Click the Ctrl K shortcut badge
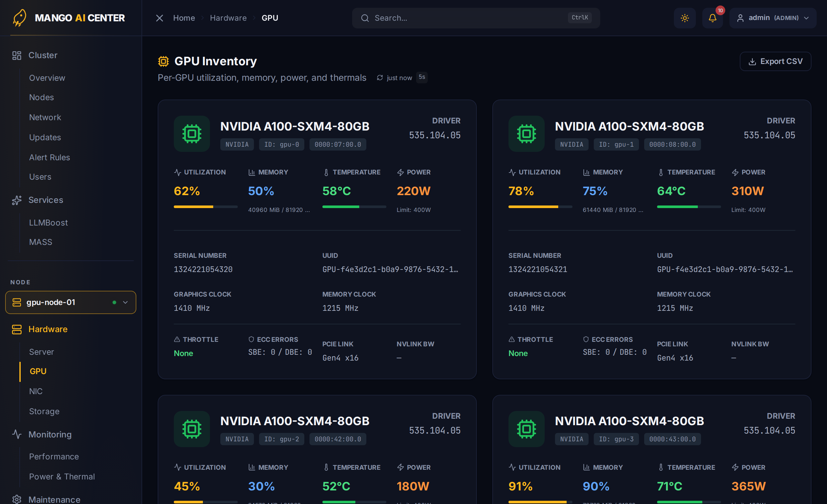 point(580,17)
